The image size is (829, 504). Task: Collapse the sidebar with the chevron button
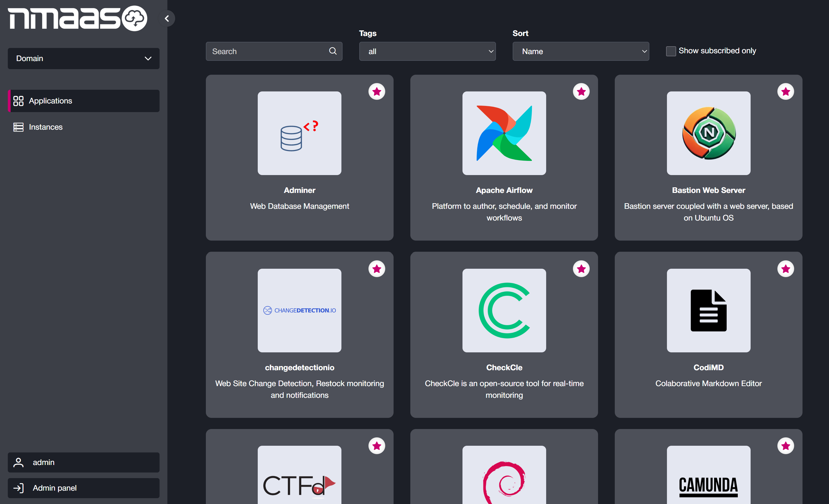coord(167,18)
